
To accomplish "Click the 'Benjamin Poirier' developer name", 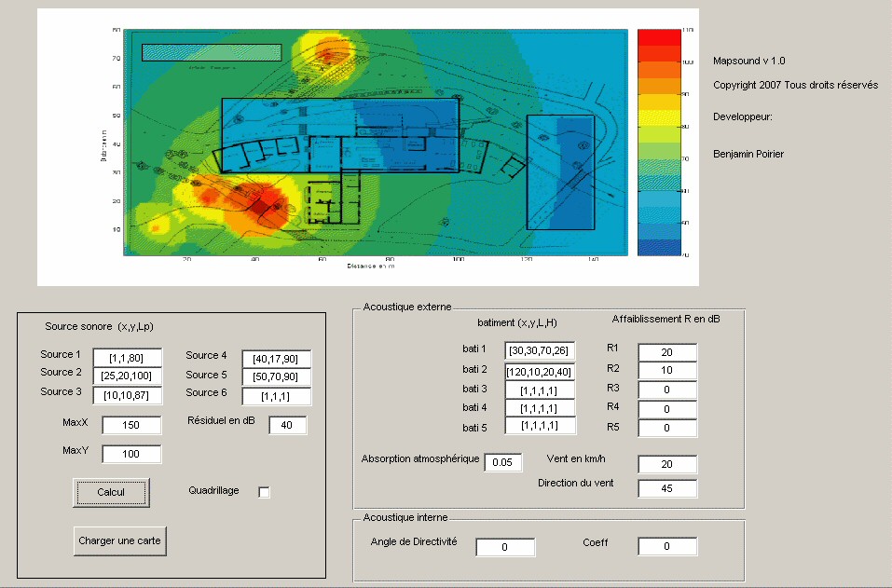I will point(748,154).
